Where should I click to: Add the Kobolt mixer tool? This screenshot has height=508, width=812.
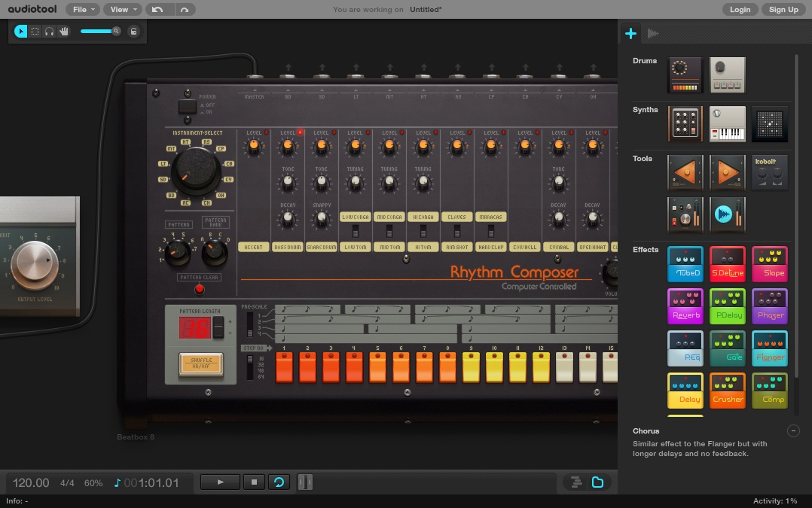coord(770,173)
